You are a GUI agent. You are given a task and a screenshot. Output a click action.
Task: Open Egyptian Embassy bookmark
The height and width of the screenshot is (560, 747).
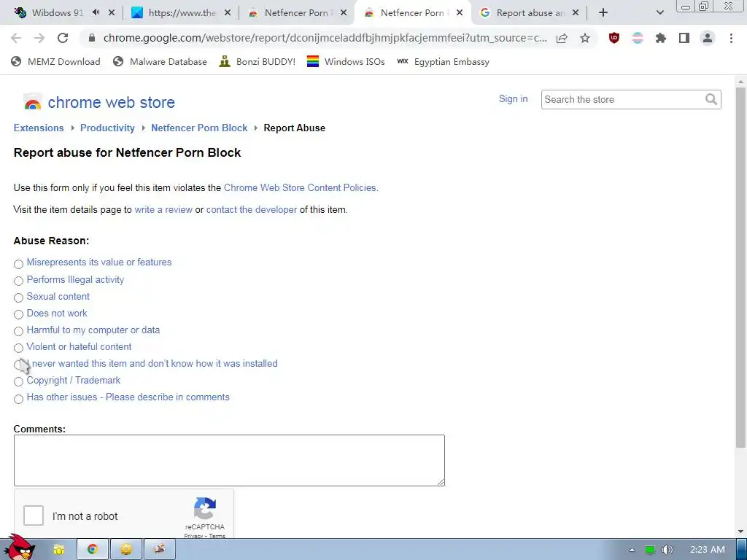coord(443,61)
